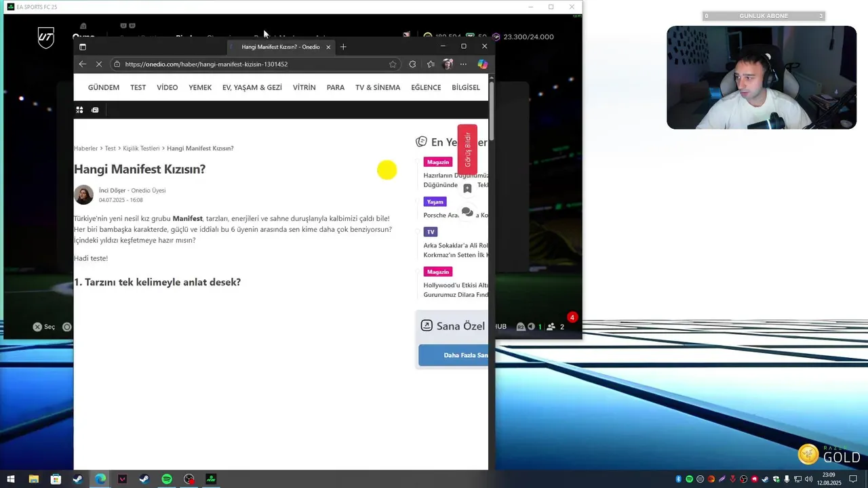Open the Copilot sidebar icon
Screen dimensions: 868x488
482,64
